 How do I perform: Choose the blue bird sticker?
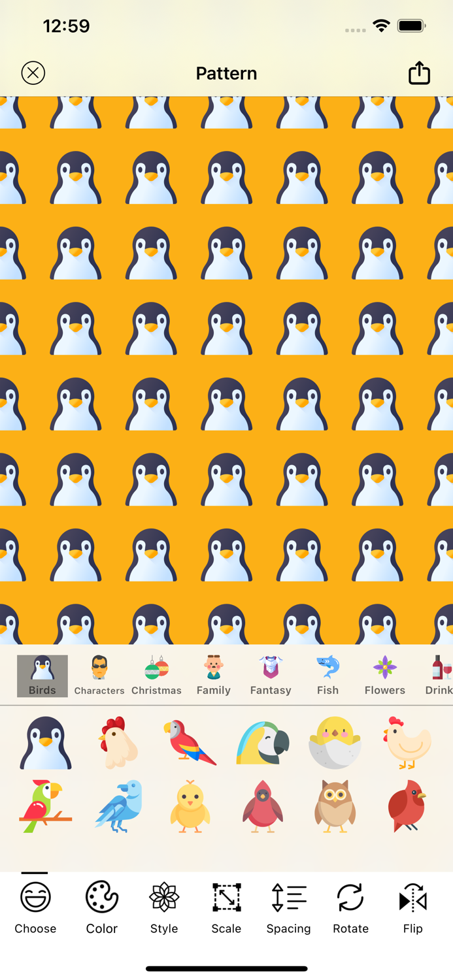[x=118, y=806]
